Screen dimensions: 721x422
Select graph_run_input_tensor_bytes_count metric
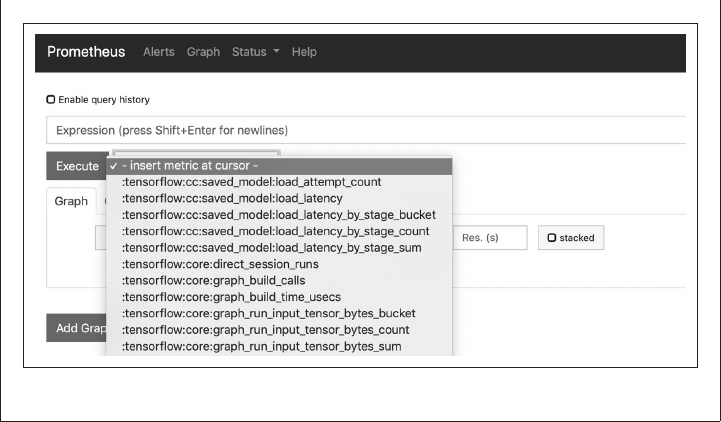(279, 330)
